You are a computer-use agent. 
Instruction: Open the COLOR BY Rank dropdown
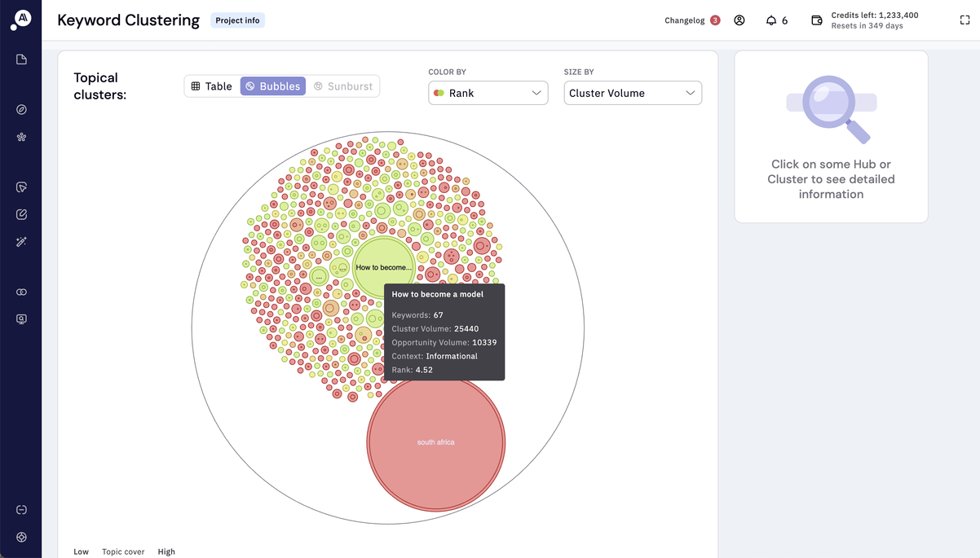click(x=488, y=93)
